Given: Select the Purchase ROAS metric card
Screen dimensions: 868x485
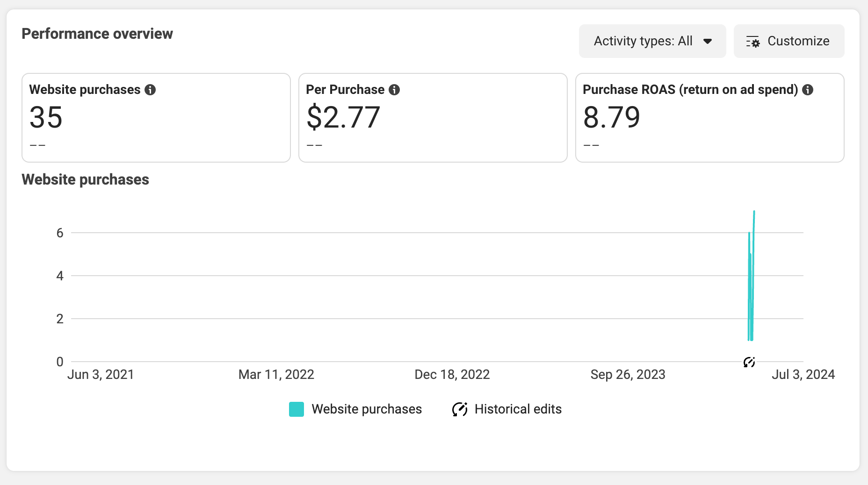Looking at the screenshot, I should [710, 118].
